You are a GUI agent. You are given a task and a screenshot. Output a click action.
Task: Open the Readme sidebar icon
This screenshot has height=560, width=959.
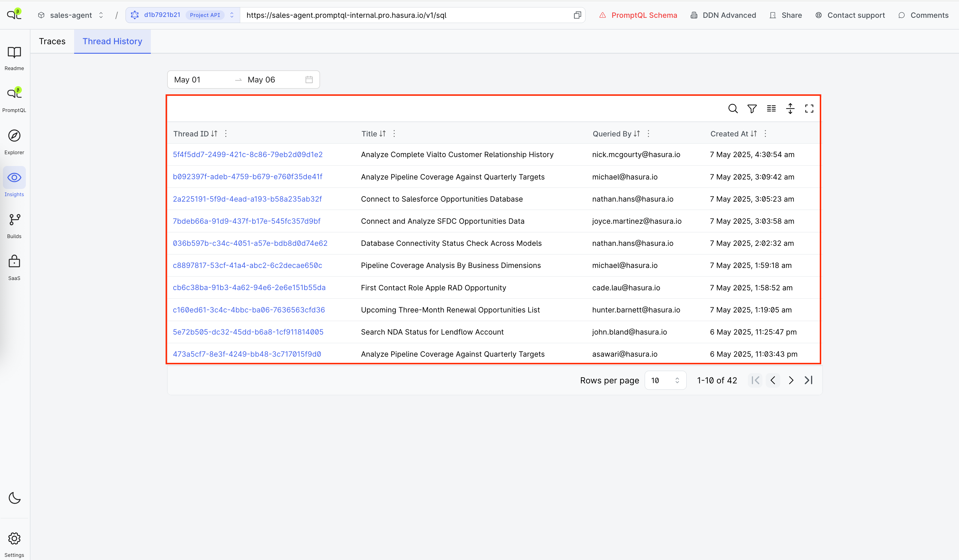click(x=14, y=53)
